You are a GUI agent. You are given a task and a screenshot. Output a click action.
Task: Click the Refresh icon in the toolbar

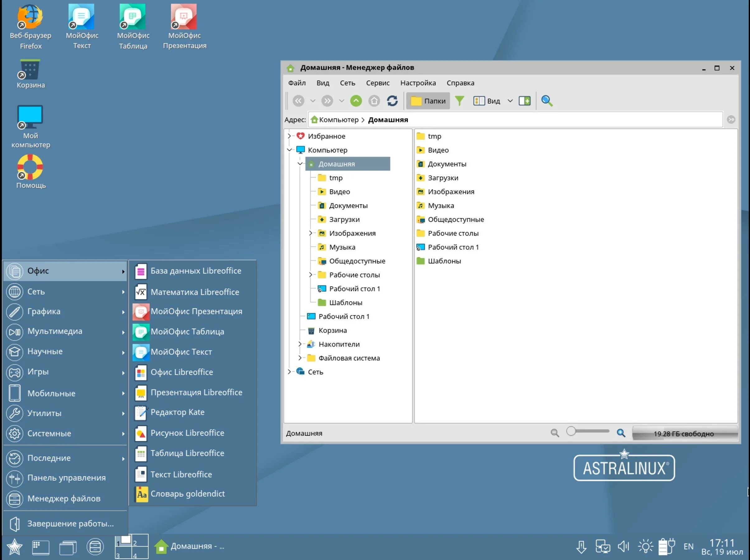(x=392, y=101)
